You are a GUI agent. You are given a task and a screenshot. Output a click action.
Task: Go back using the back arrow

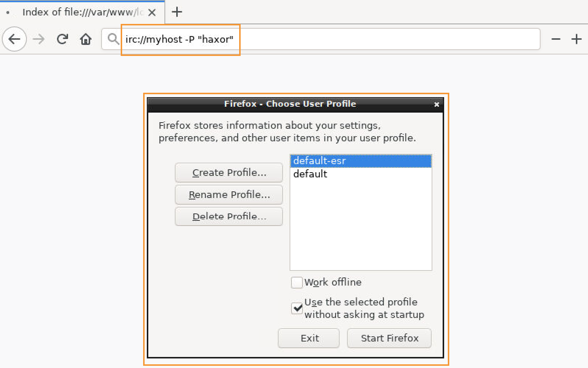(x=14, y=39)
